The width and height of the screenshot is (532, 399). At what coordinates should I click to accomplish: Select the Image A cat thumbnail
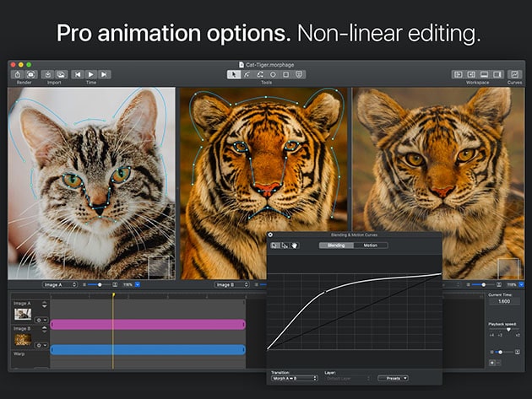[x=23, y=314]
